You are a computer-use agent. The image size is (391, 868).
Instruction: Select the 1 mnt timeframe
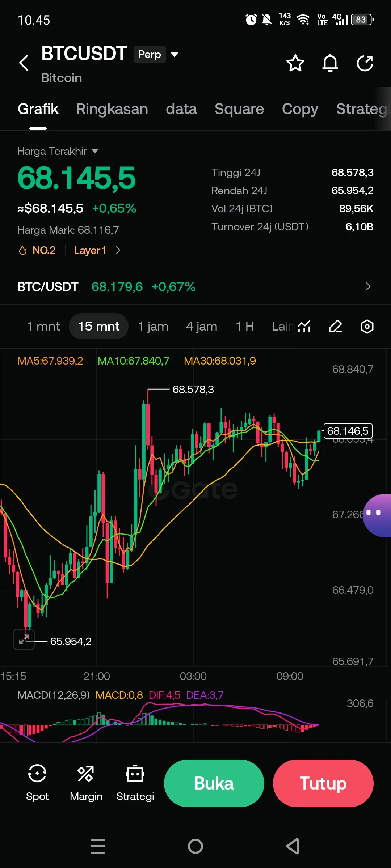tap(43, 326)
